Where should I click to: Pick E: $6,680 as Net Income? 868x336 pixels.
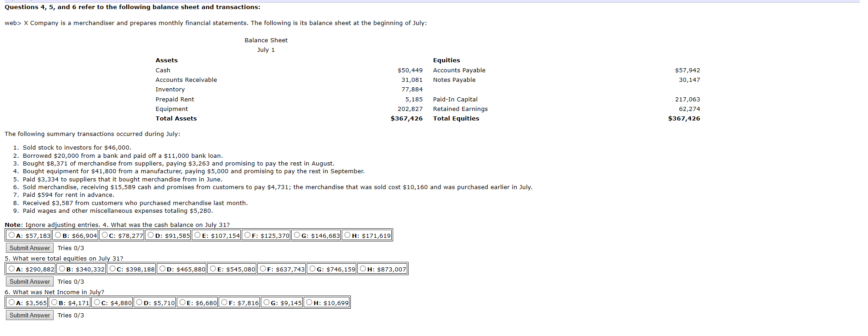pyautogui.click(x=182, y=302)
